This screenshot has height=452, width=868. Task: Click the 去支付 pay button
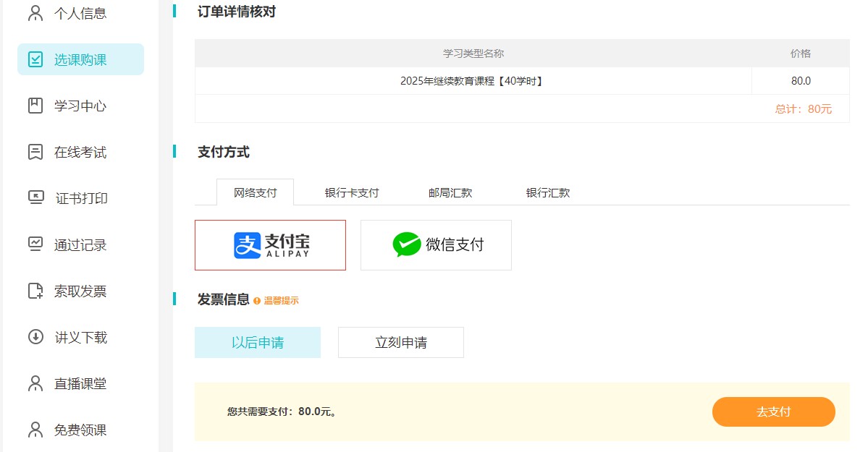(x=773, y=411)
